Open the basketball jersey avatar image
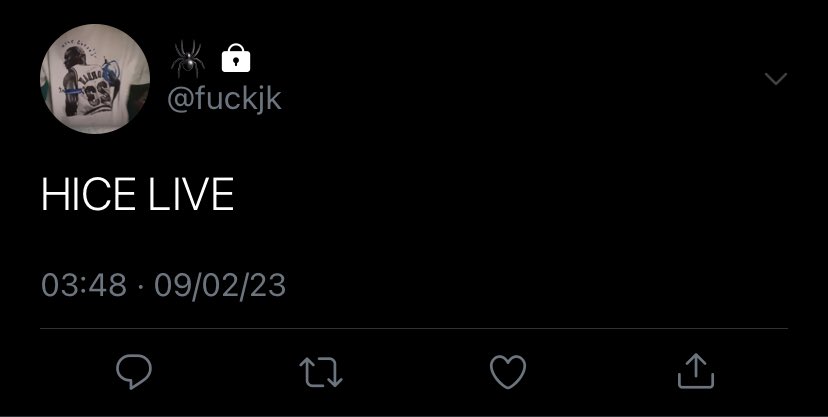828x417 pixels. pos(95,79)
